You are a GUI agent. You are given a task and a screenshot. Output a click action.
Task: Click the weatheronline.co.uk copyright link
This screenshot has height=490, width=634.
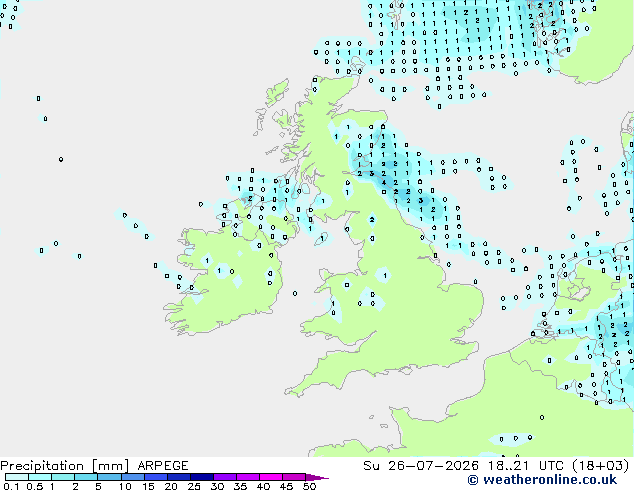tap(542, 480)
